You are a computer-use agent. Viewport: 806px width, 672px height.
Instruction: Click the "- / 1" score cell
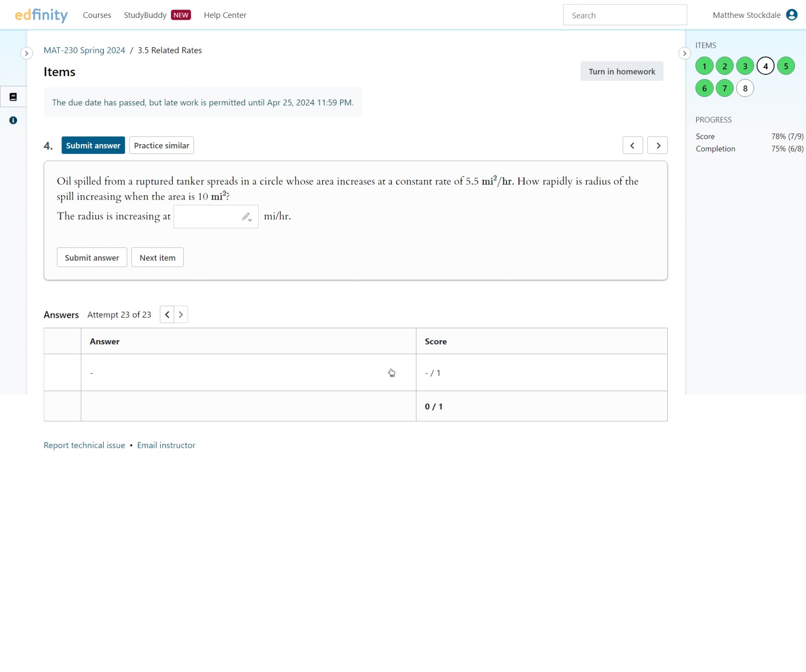pyautogui.click(x=542, y=373)
